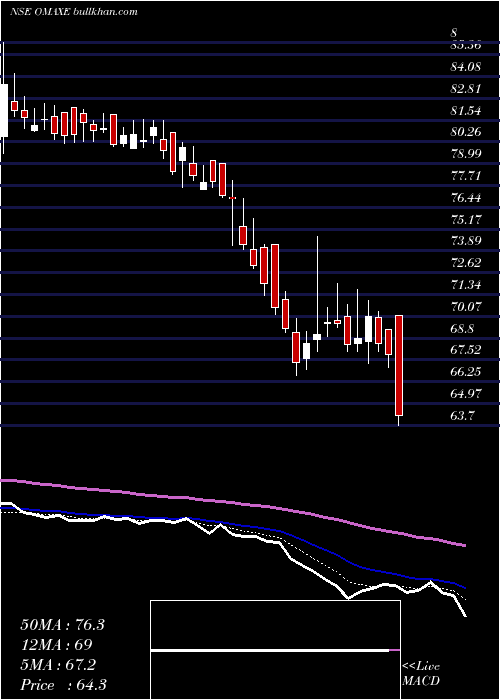Click the 77.71 price axis label

pyautogui.click(x=466, y=176)
